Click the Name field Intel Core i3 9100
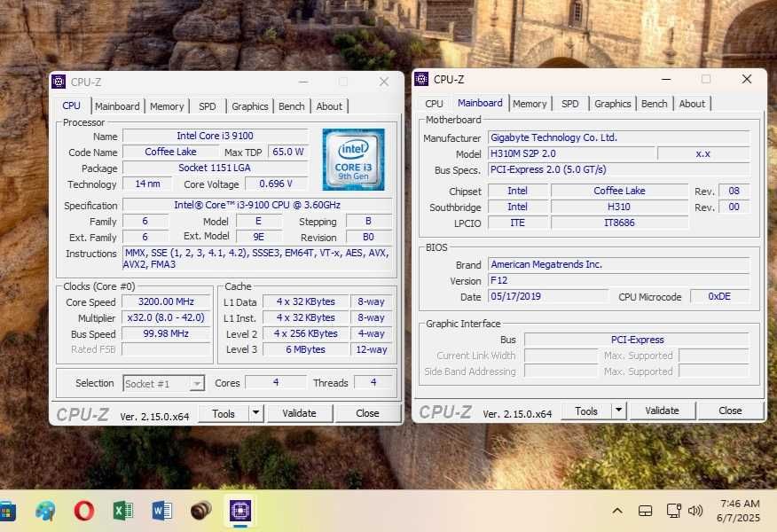The width and height of the screenshot is (777, 532). click(x=215, y=136)
